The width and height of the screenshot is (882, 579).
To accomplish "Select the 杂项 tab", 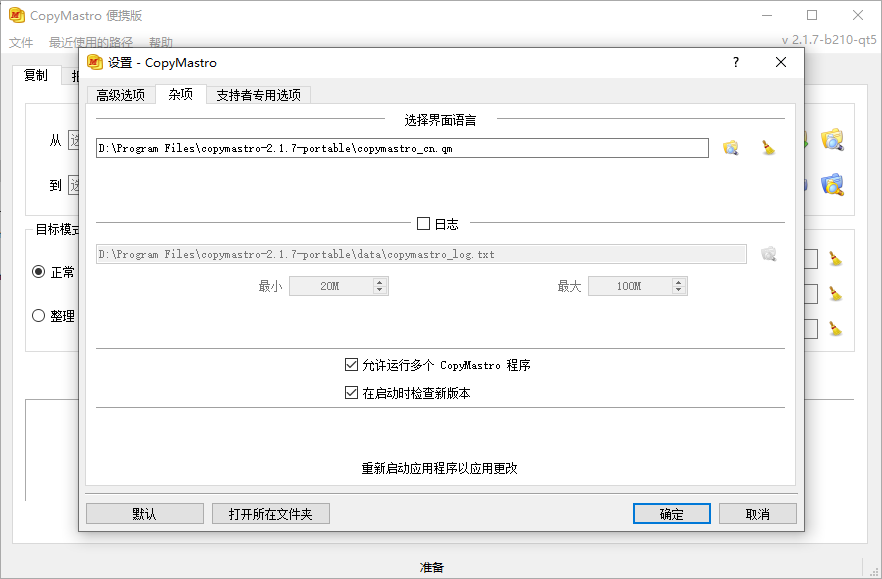I will tap(181, 94).
